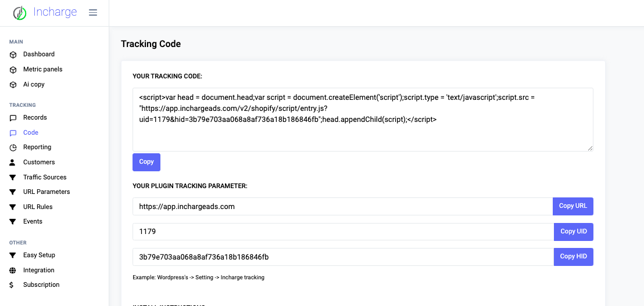This screenshot has width=644, height=306.
Task: Click the Metric panels cube icon
Action: click(x=13, y=70)
